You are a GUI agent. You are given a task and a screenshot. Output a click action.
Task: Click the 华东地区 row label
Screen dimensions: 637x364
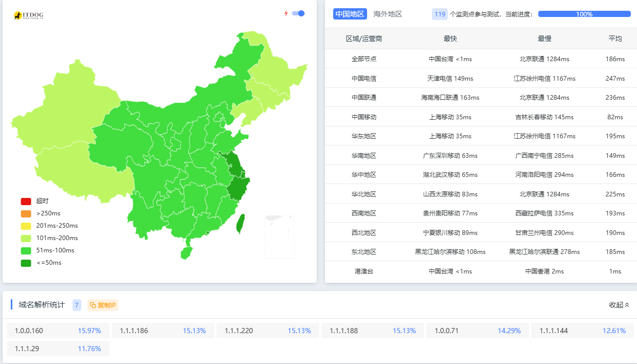click(364, 136)
